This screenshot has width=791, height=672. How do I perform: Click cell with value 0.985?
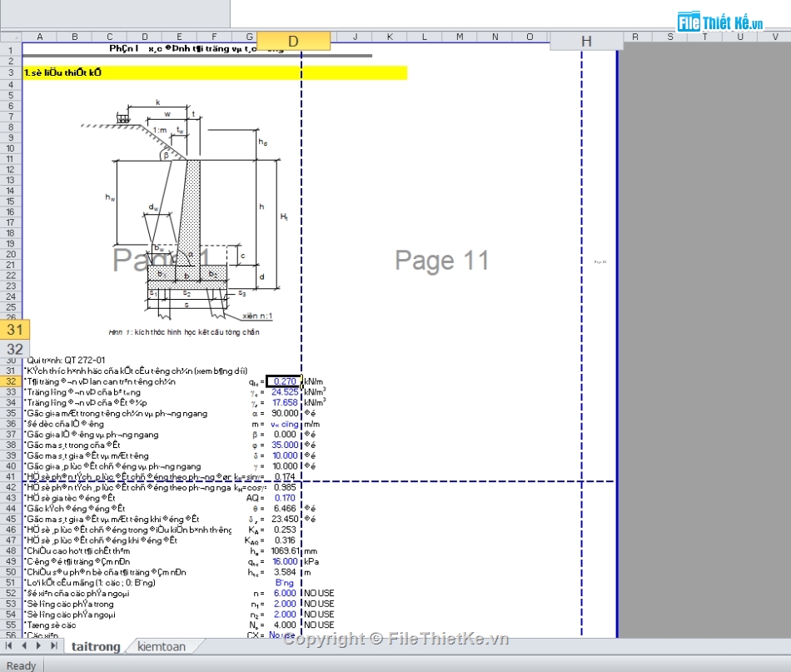point(283,487)
